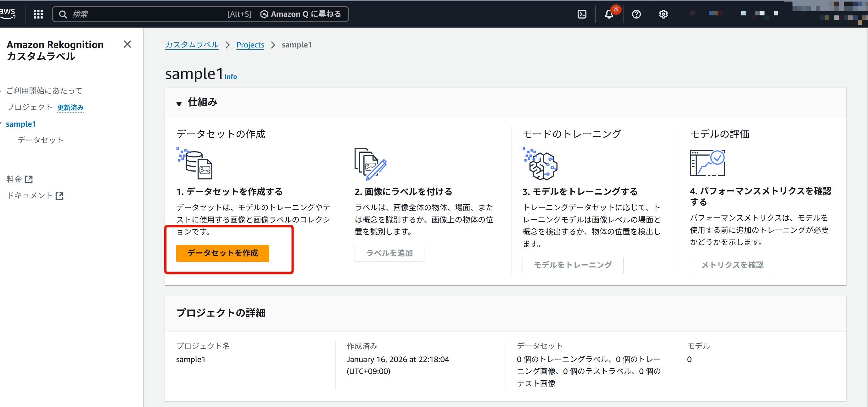Open the notifications bell
This screenshot has width=868, height=407.
[x=608, y=14]
